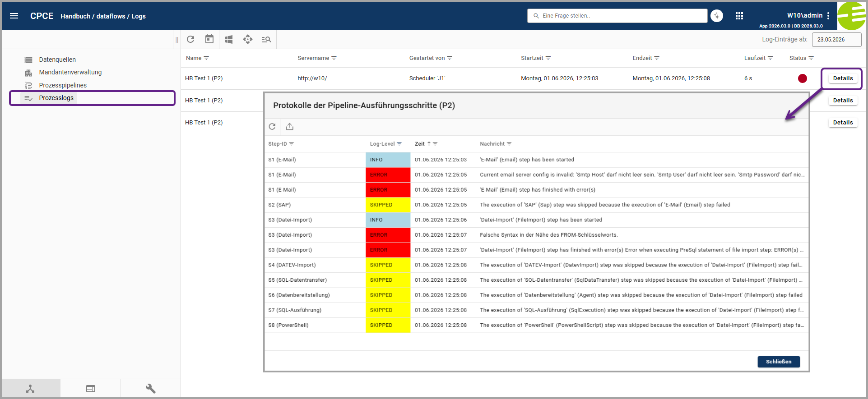
Task: Click the Schließen button
Action: [779, 362]
